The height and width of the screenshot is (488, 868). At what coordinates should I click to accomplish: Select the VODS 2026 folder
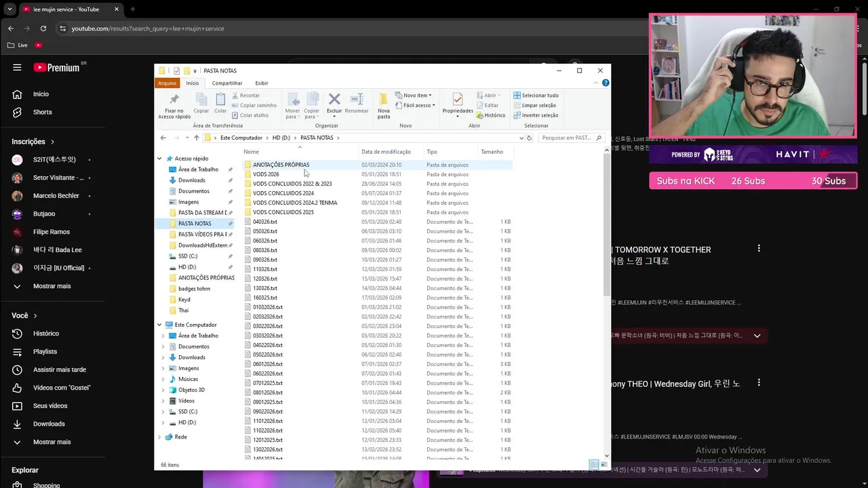pos(266,174)
